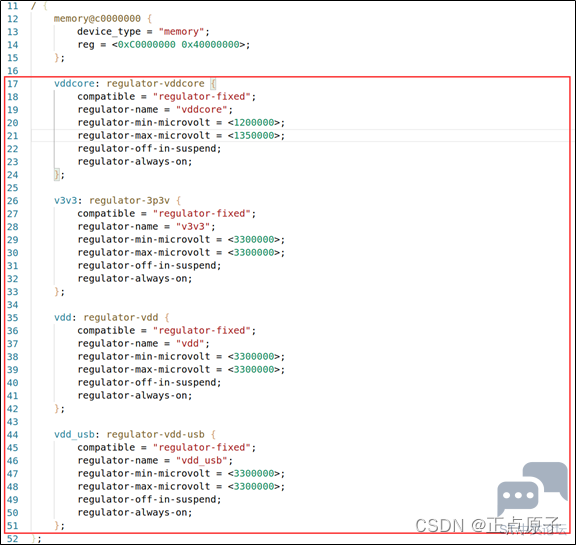The image size is (576, 545).
Task: Click the "vdd_usb" string on line 46
Action: (202, 461)
